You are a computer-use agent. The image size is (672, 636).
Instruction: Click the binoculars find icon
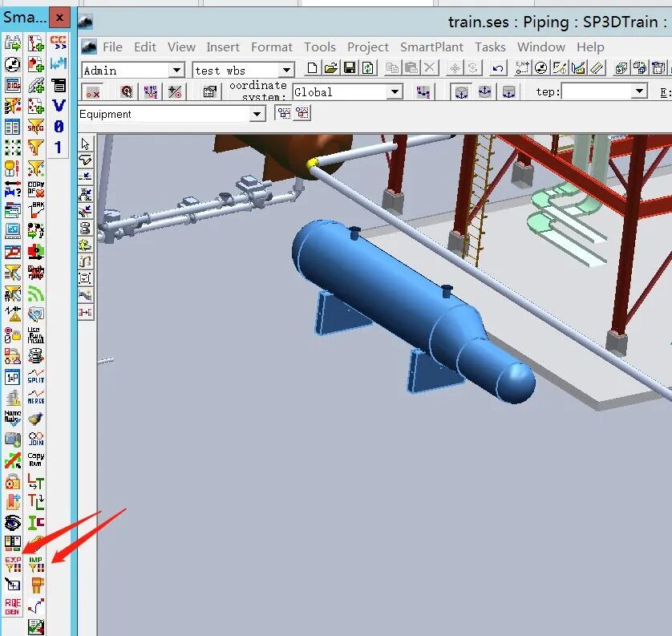(13, 43)
